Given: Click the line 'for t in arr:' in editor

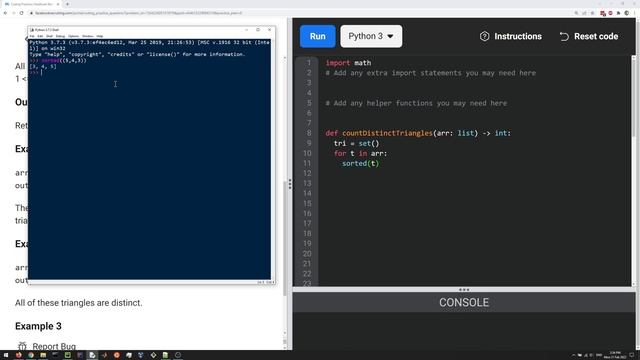Looking at the screenshot, I should pos(360,153).
